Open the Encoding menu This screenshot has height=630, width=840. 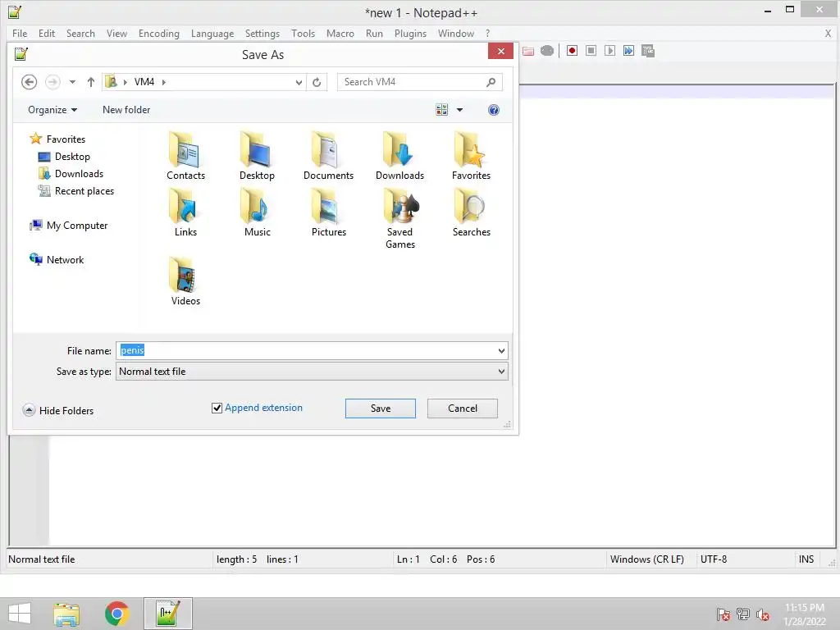click(158, 33)
